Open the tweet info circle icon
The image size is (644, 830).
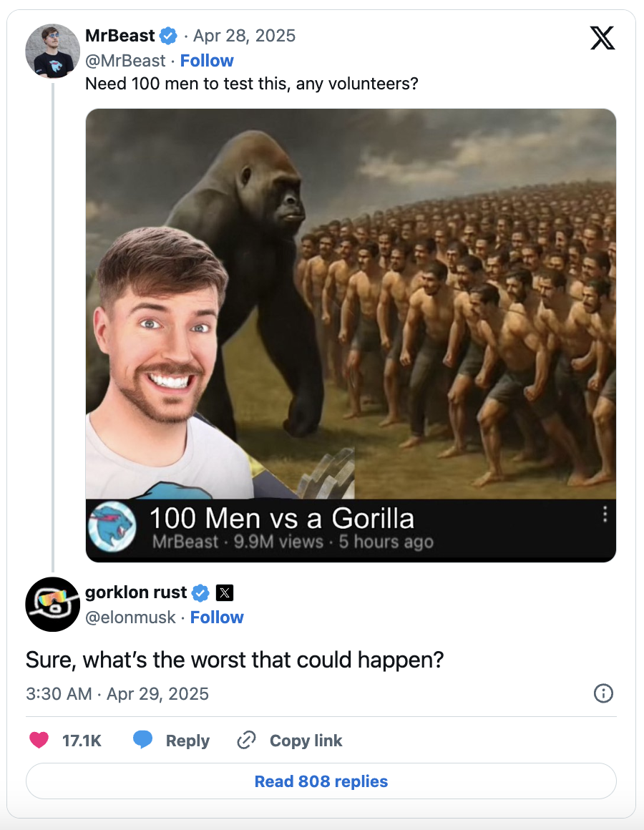click(x=603, y=693)
